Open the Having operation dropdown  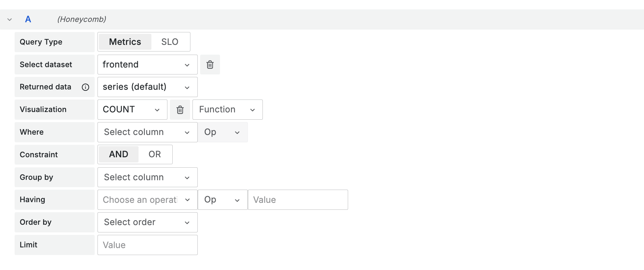(147, 200)
